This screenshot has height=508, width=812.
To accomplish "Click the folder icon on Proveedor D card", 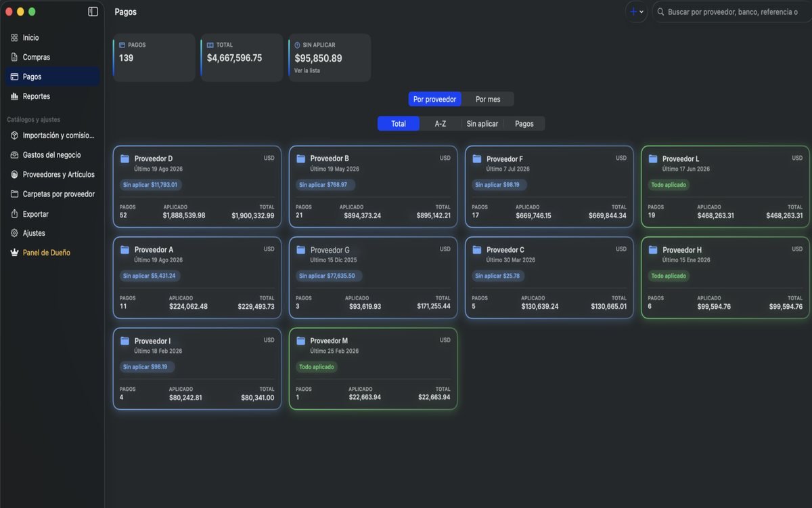I will [125, 159].
